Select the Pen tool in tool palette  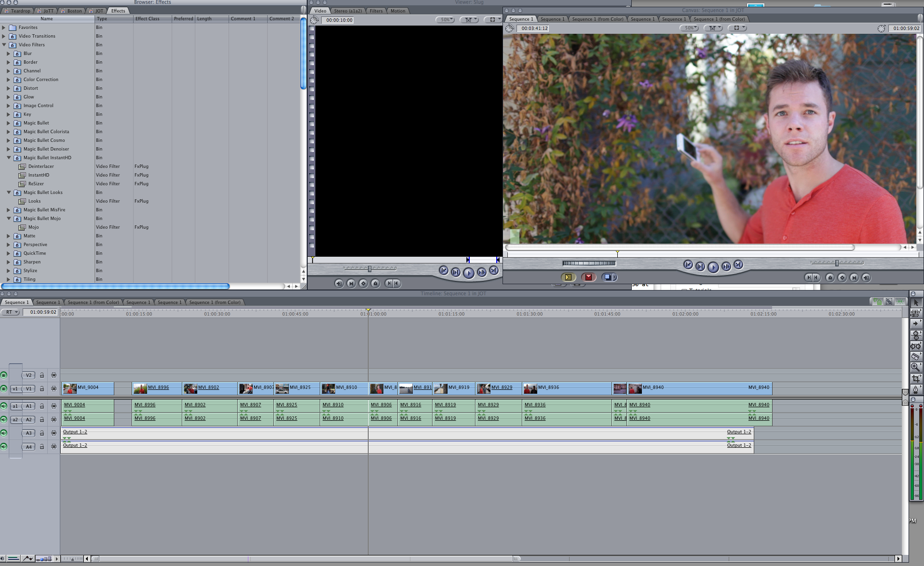[915, 389]
